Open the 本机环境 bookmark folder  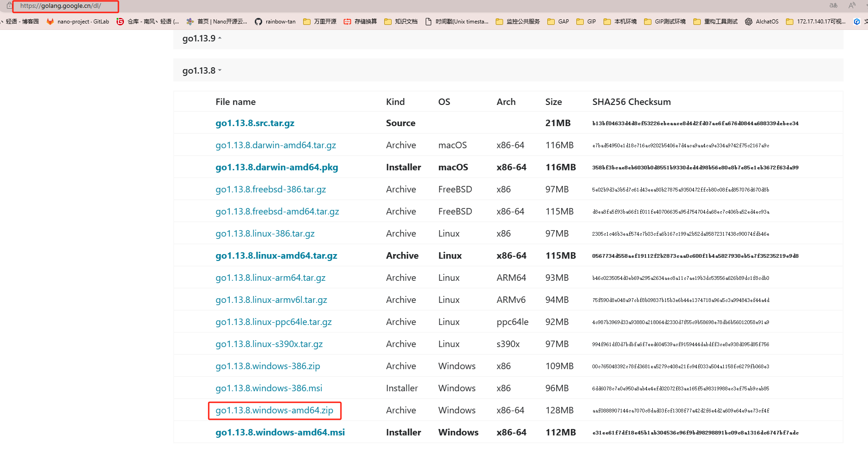tap(620, 22)
